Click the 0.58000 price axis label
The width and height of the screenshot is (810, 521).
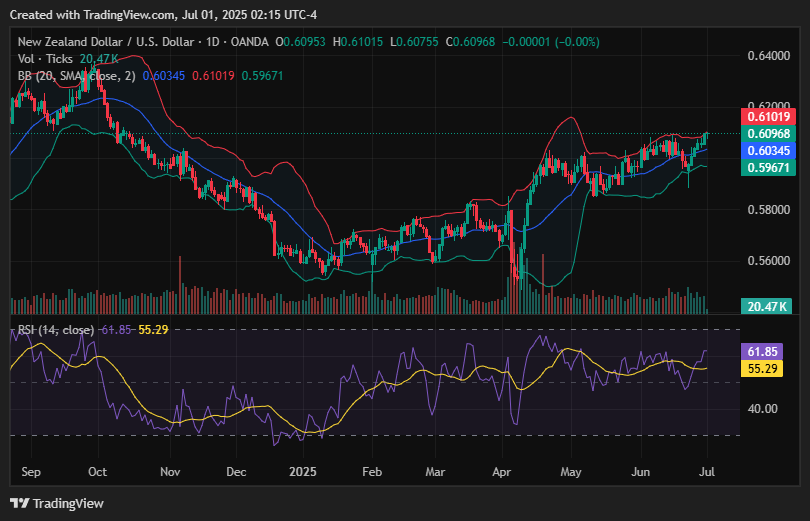(769, 210)
